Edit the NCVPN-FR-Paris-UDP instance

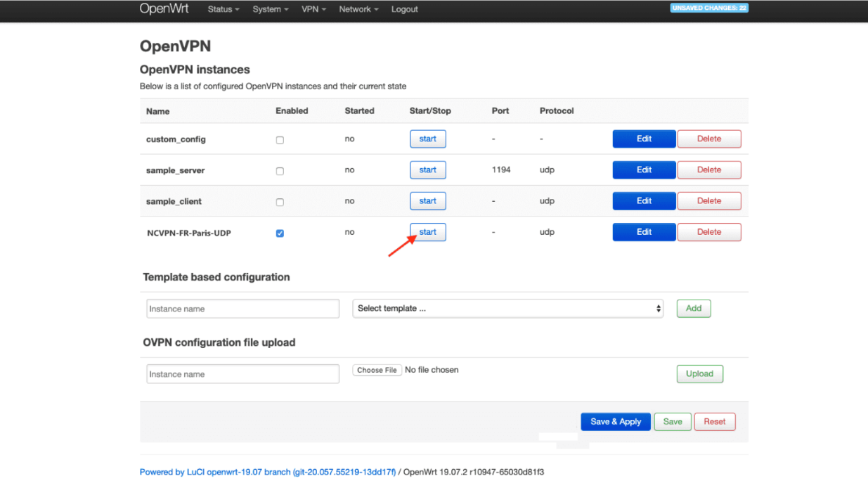click(x=644, y=232)
